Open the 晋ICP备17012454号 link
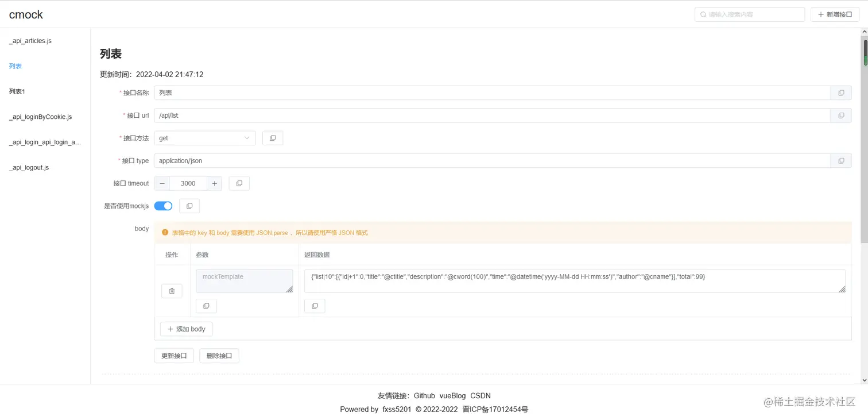 pyautogui.click(x=495, y=410)
